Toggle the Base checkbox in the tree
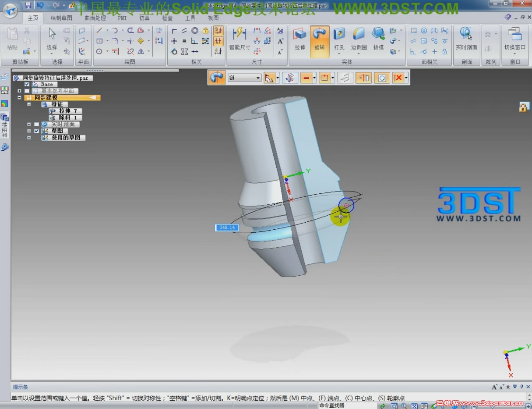The width and height of the screenshot is (532, 409). tap(27, 84)
